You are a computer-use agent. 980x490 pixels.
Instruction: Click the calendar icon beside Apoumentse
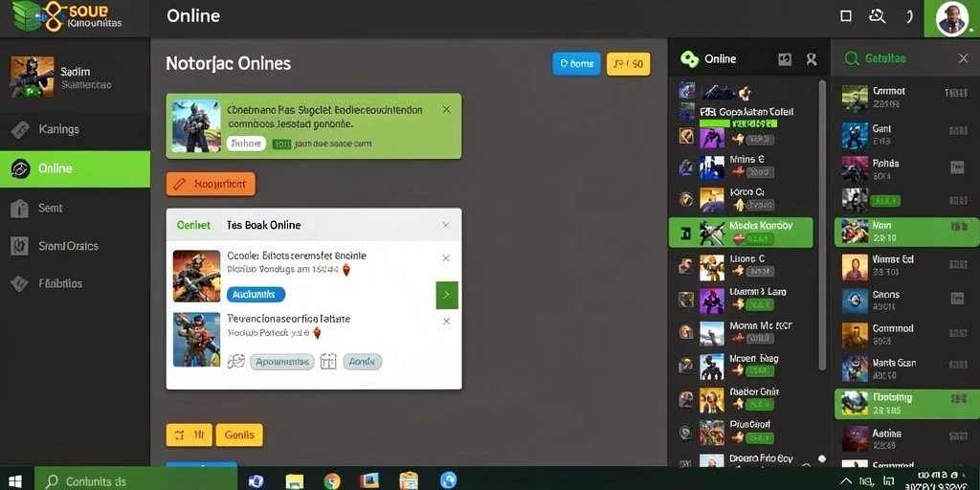[x=328, y=361]
